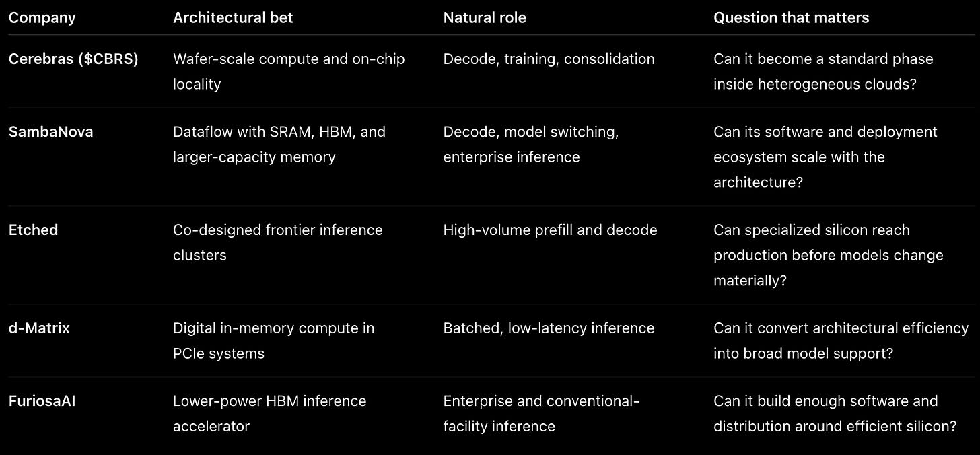The height and width of the screenshot is (455, 980).
Task: Select the SambaNova company name
Action: pyautogui.click(x=51, y=132)
